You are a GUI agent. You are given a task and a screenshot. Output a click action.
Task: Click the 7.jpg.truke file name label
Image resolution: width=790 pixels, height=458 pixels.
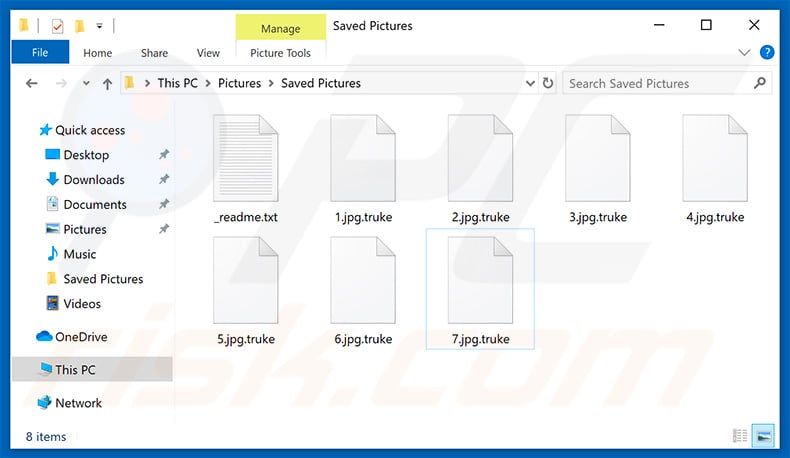pyautogui.click(x=480, y=339)
